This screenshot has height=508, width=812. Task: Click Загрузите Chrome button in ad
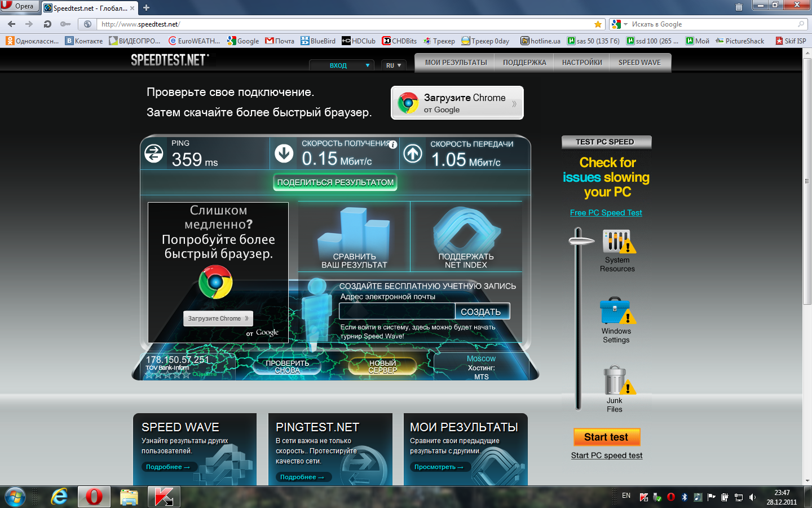click(218, 318)
